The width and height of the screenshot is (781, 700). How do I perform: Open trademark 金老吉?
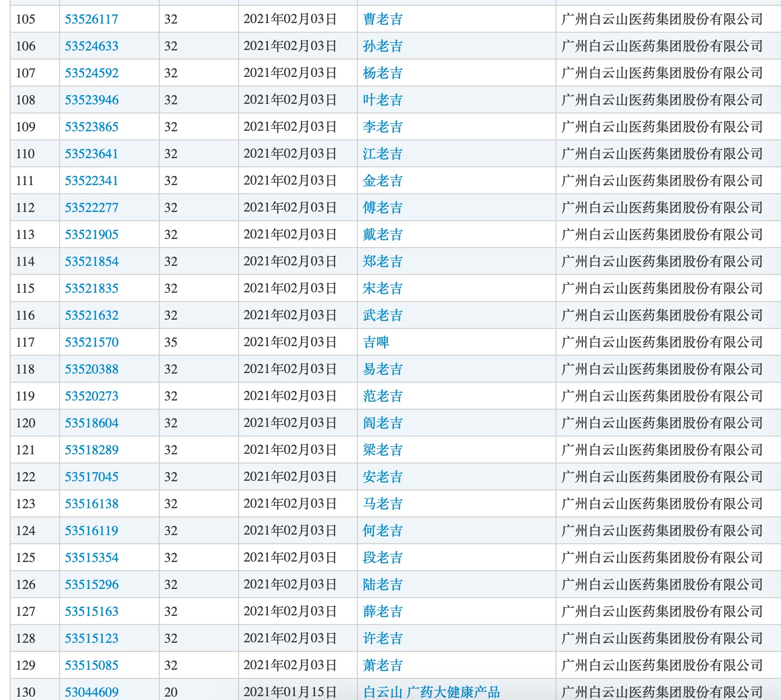383,181
